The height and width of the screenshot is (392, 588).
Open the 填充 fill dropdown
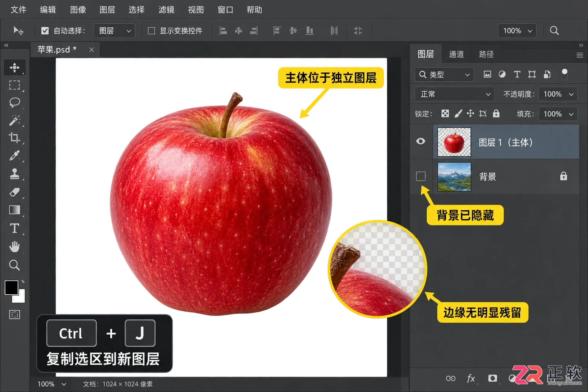(x=558, y=114)
